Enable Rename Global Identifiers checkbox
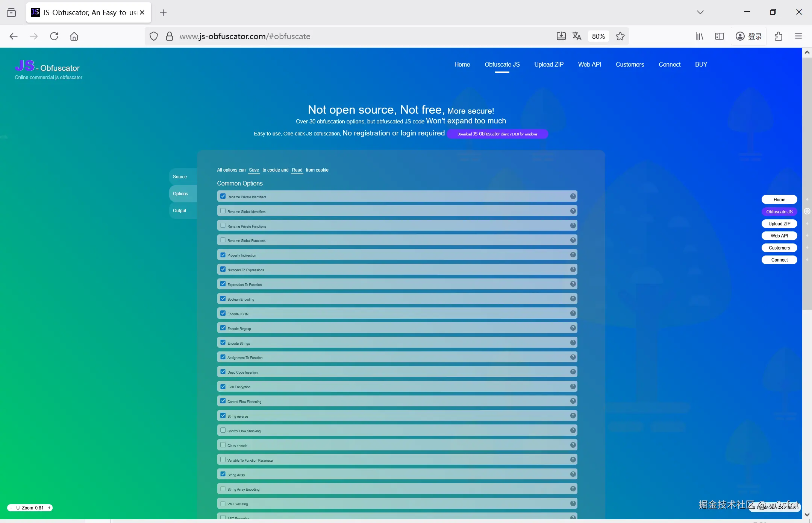 (x=223, y=211)
